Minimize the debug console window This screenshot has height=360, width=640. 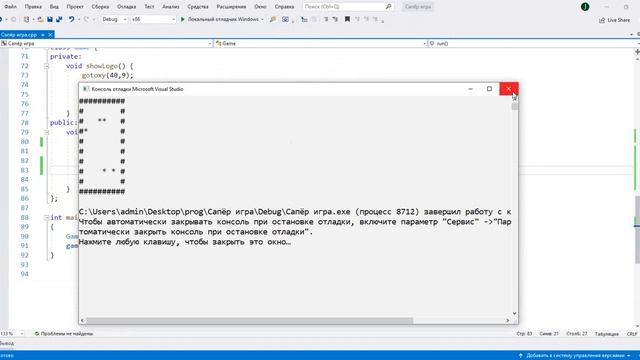[x=470, y=89]
